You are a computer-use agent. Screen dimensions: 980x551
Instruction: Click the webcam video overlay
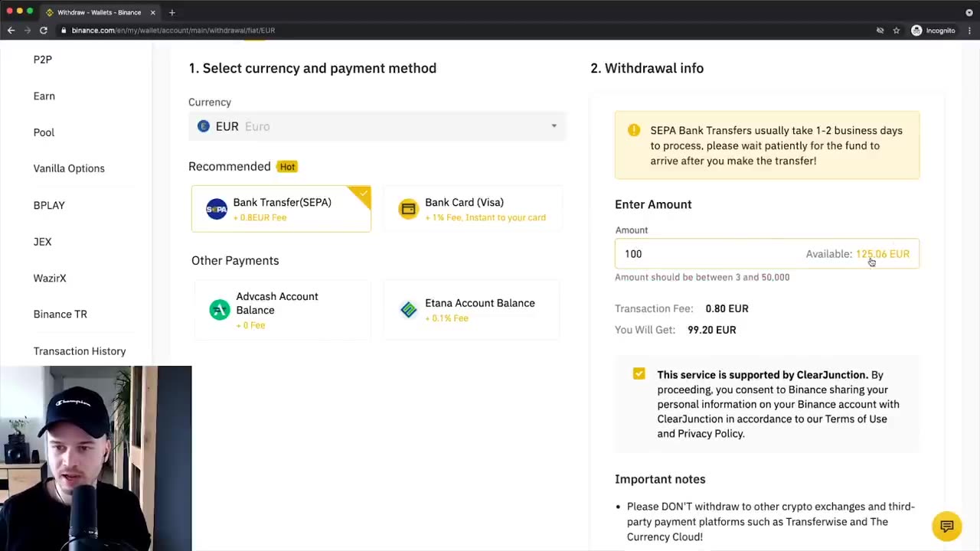coord(96,458)
